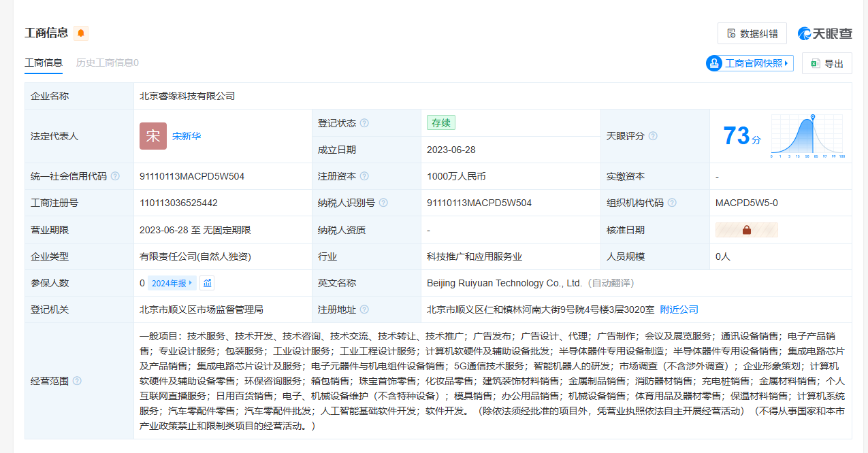The width and height of the screenshot is (868, 453).
Task: Click the orange bell alert icon
Action: tap(81, 33)
